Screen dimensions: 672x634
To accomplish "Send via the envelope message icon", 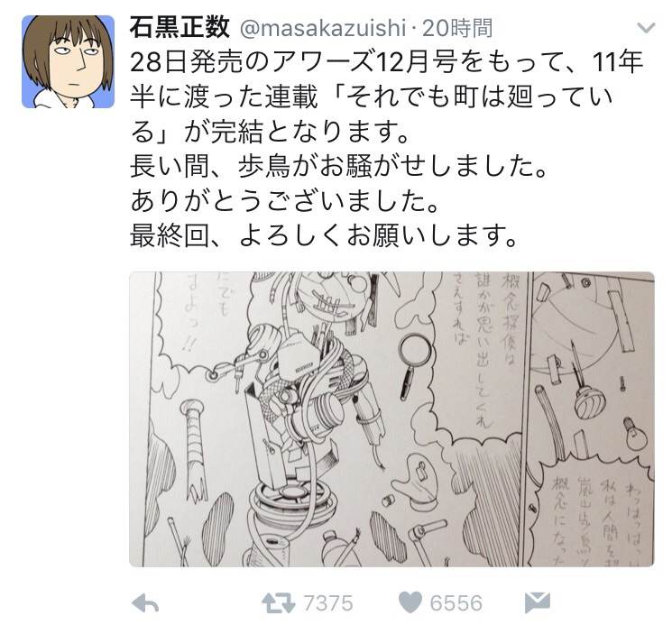I will click(x=538, y=602).
